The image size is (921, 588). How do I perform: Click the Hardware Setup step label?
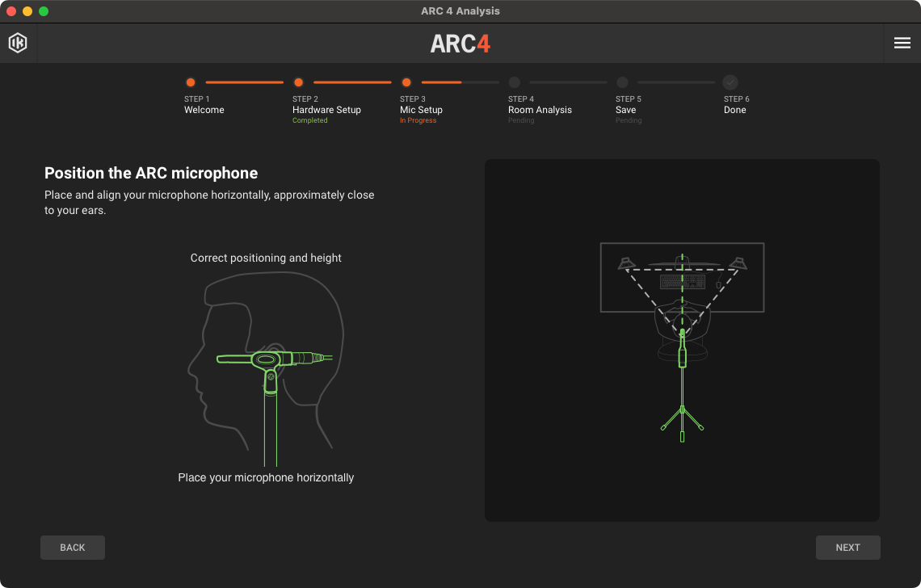[x=326, y=110]
